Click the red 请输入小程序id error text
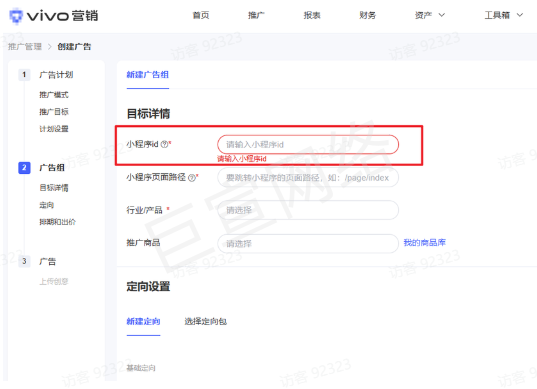Image resolution: width=537 pixels, height=389 pixels. [x=242, y=159]
